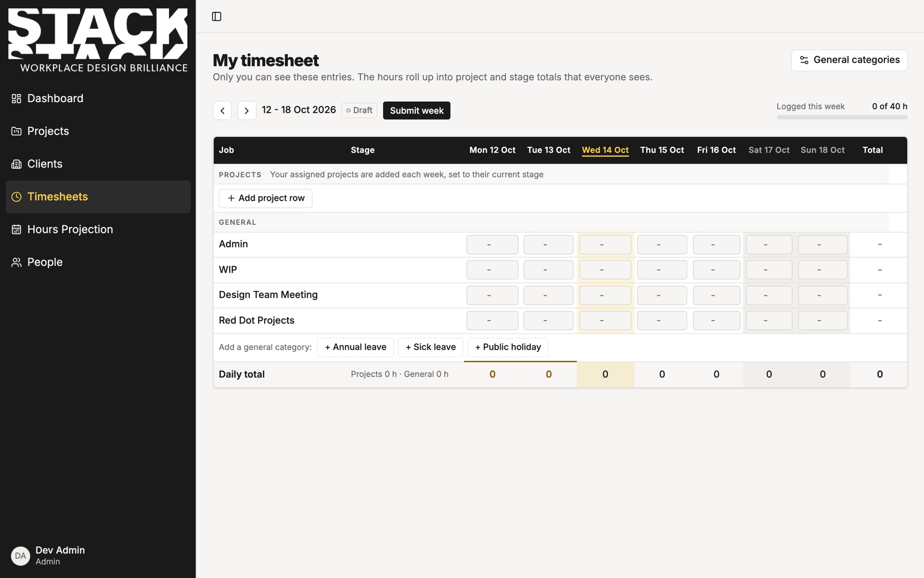Open the Dashboard page

[98, 98]
